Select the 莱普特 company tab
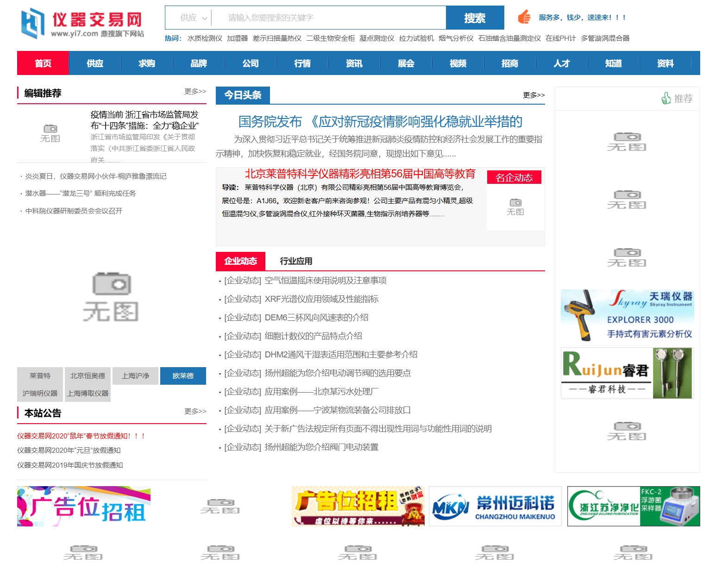 (40, 376)
